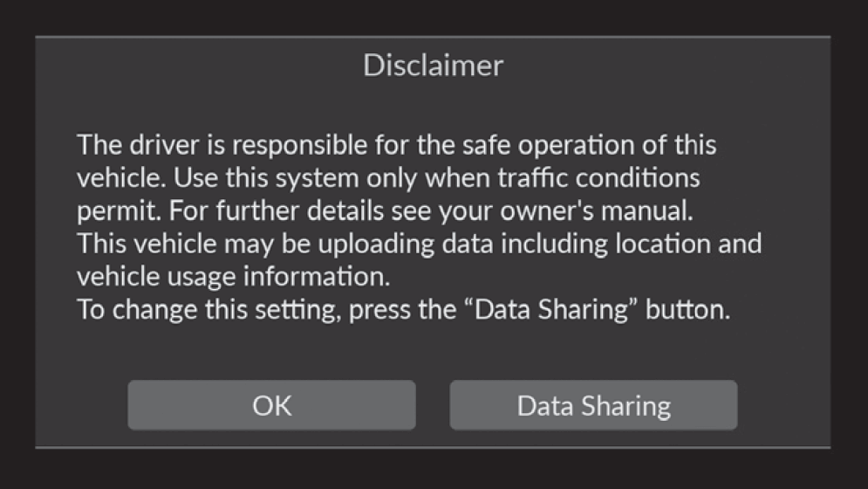Click the Disclaimer title heading
This screenshot has height=489, width=868.
tap(433, 65)
